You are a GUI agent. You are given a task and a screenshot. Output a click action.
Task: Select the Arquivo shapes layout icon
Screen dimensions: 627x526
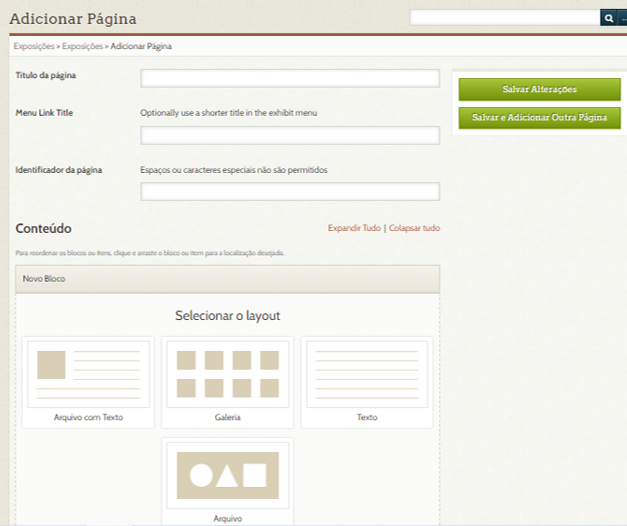227,475
